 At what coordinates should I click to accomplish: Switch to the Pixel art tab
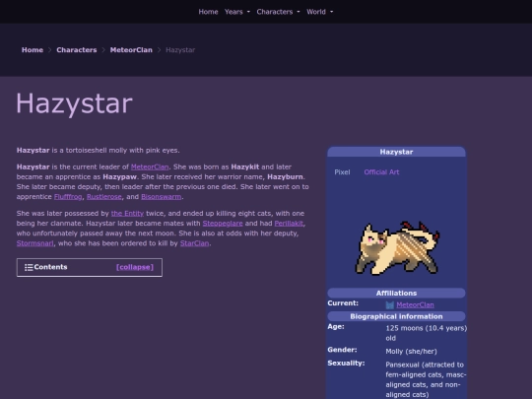[342, 172]
